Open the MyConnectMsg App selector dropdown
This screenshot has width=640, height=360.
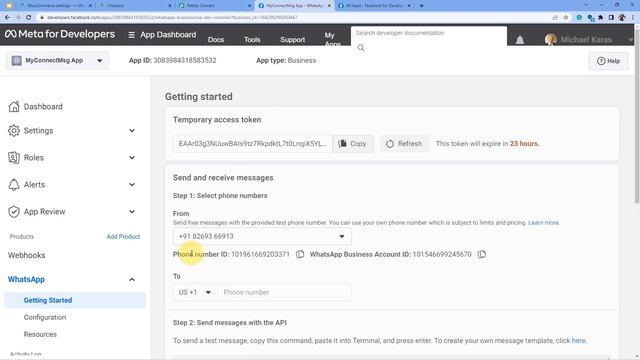[58, 60]
